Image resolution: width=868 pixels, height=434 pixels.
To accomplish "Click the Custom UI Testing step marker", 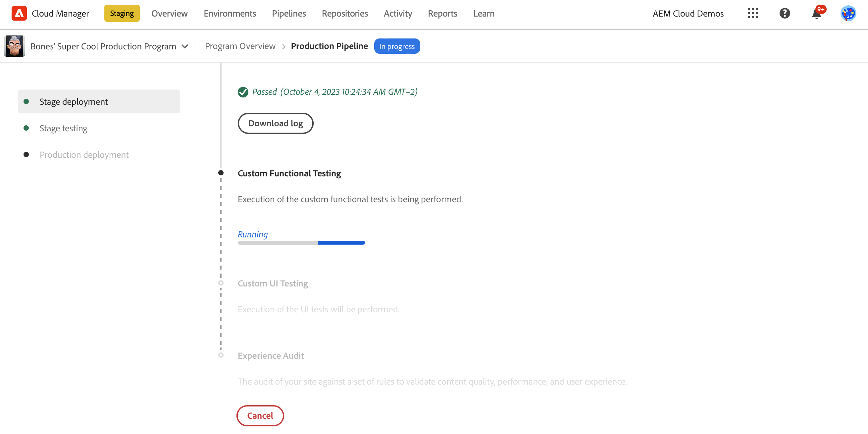I will 221,283.
